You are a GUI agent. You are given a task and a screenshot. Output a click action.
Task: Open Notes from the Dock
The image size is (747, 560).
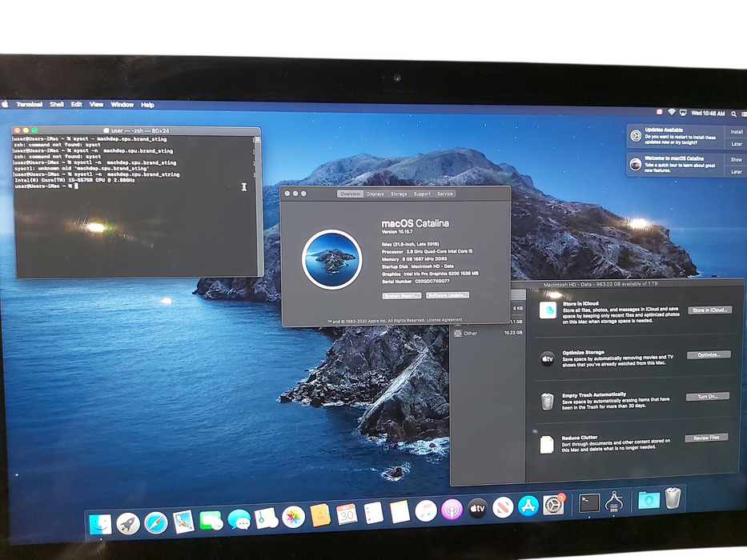click(400, 512)
